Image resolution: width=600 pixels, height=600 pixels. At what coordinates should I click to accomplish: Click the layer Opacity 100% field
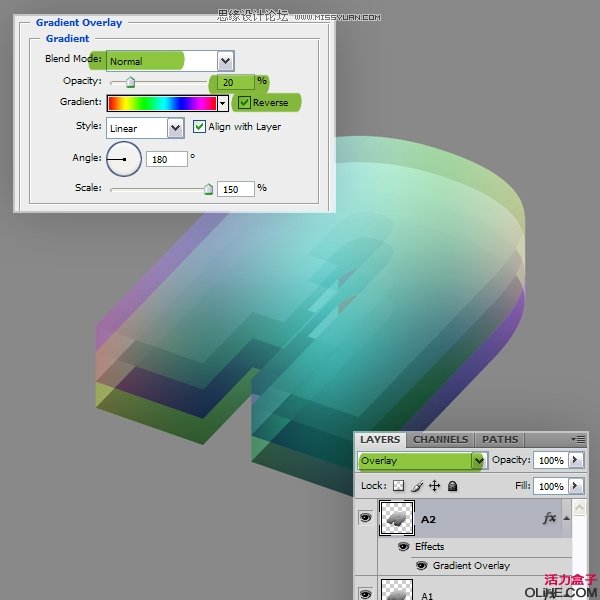[x=551, y=460]
